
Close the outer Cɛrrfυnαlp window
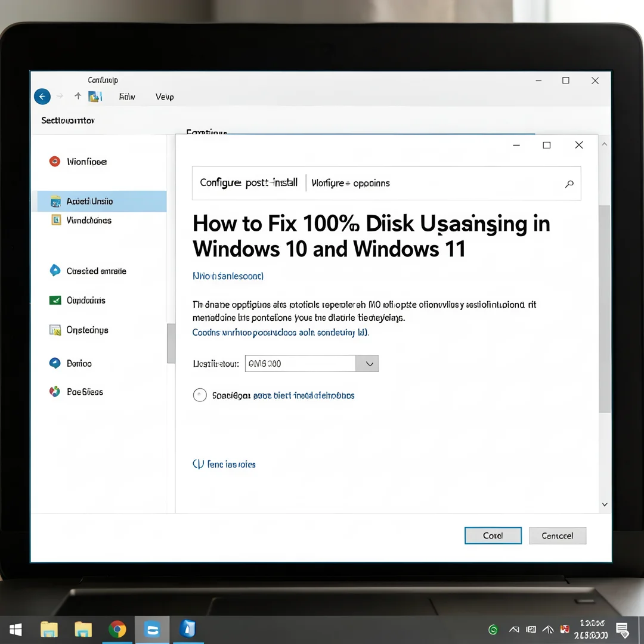595,80
